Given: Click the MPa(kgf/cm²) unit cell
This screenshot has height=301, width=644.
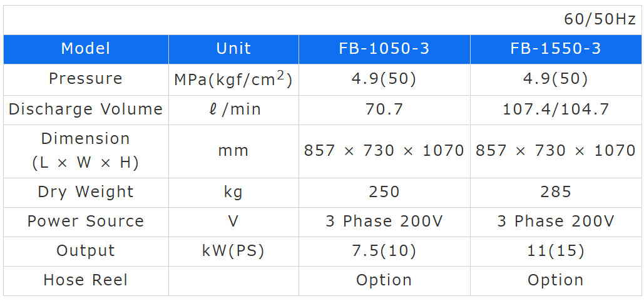Looking at the screenshot, I should tap(233, 79).
